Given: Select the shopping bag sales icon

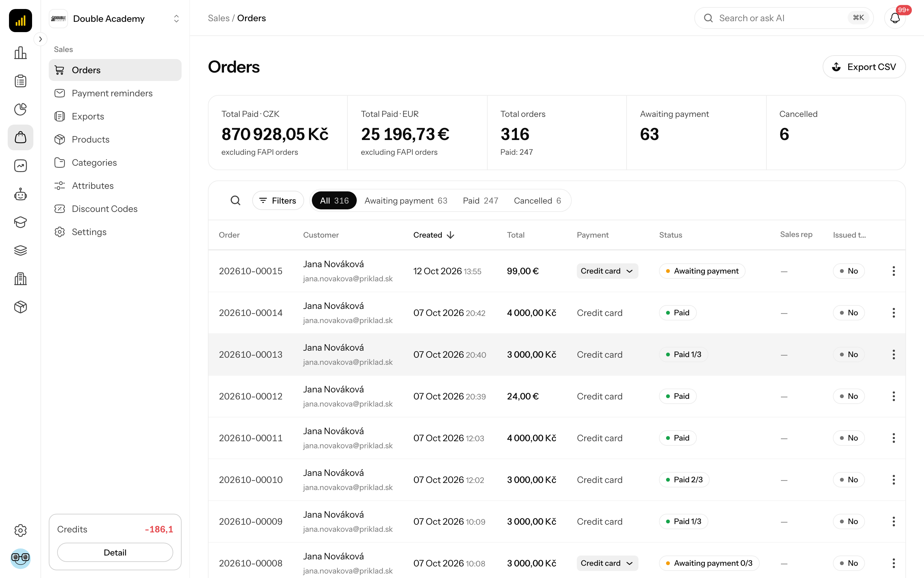Looking at the screenshot, I should [20, 138].
